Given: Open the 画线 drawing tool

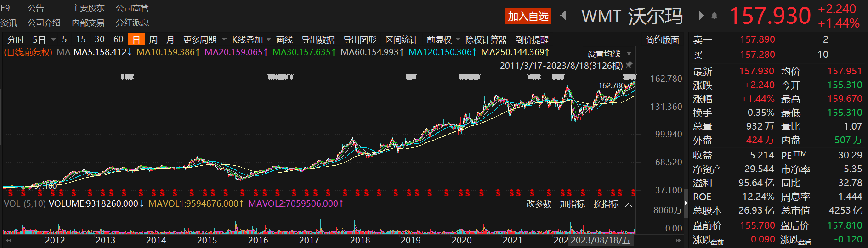Looking at the screenshot, I should coord(284,39).
